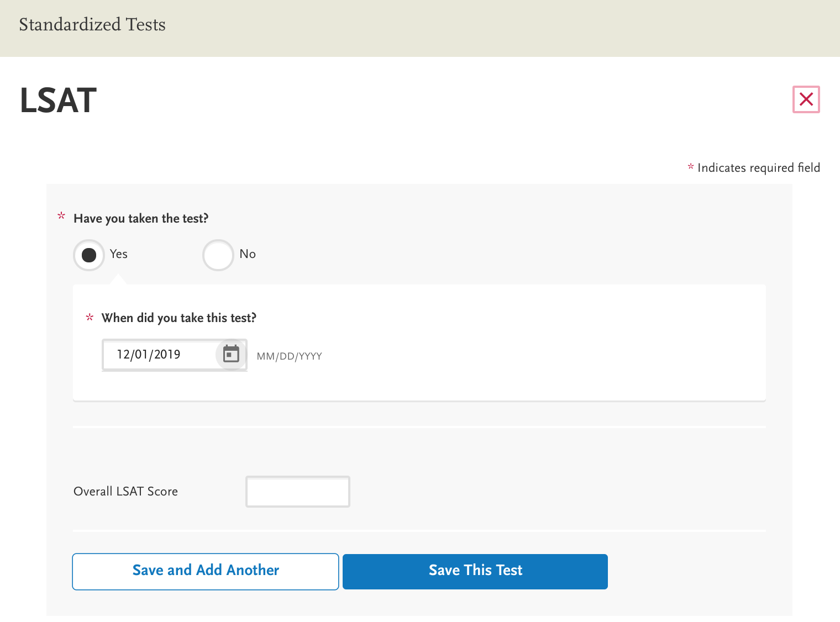The image size is (840, 622).
Task: Select the Yes radio button circle
Action: [89, 255]
